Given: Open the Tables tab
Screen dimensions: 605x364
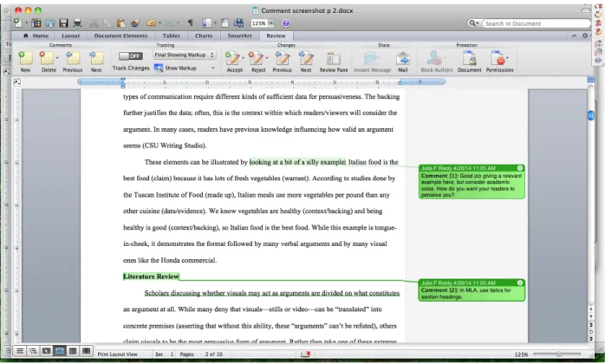Looking at the screenshot, I should click(171, 36).
